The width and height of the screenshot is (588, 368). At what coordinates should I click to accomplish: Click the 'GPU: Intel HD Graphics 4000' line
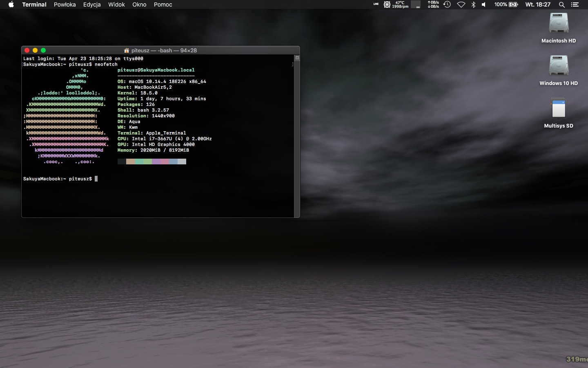(156, 144)
